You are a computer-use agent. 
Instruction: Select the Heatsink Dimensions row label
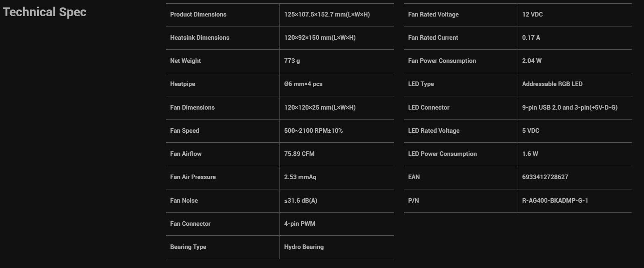click(199, 38)
